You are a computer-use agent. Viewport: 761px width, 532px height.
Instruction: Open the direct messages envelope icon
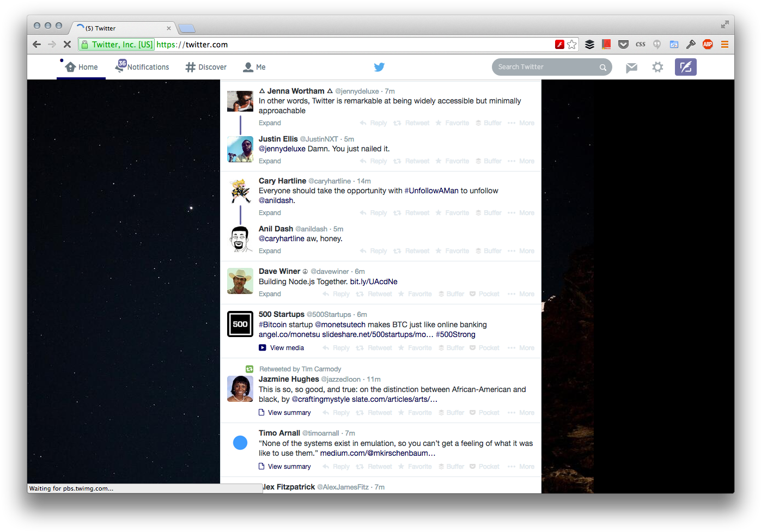631,68
